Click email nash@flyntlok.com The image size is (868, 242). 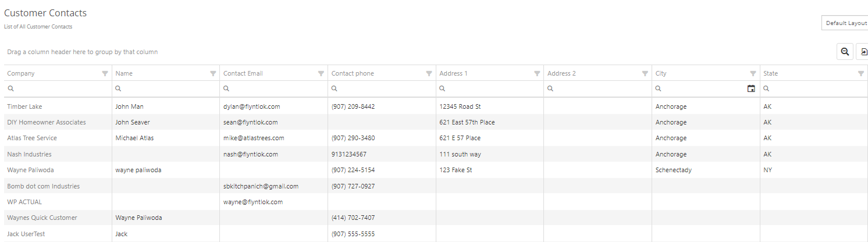click(x=251, y=154)
